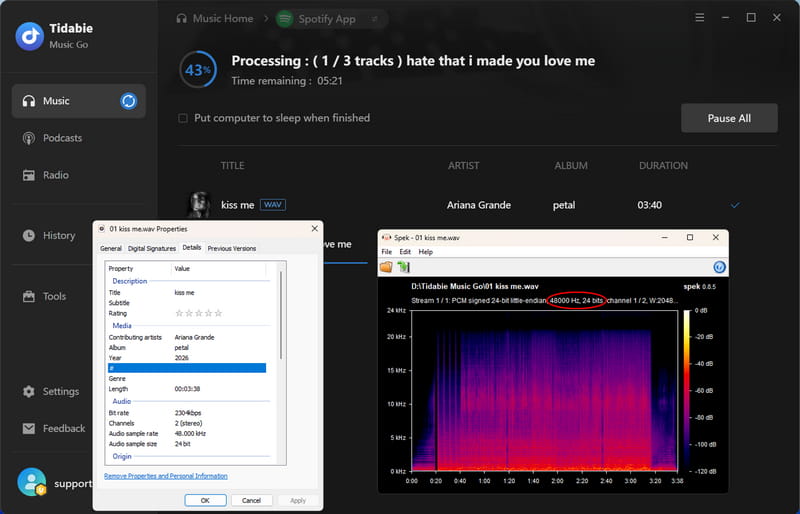Select the Details tab in Properties
Image resolution: width=800 pixels, height=514 pixels.
192,247
